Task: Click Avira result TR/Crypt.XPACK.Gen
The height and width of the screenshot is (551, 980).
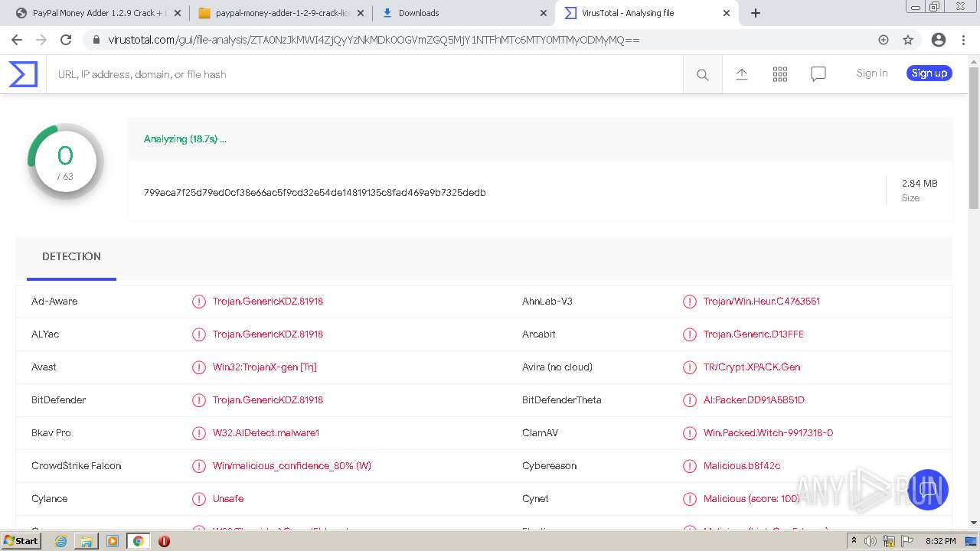Action: 752,367
